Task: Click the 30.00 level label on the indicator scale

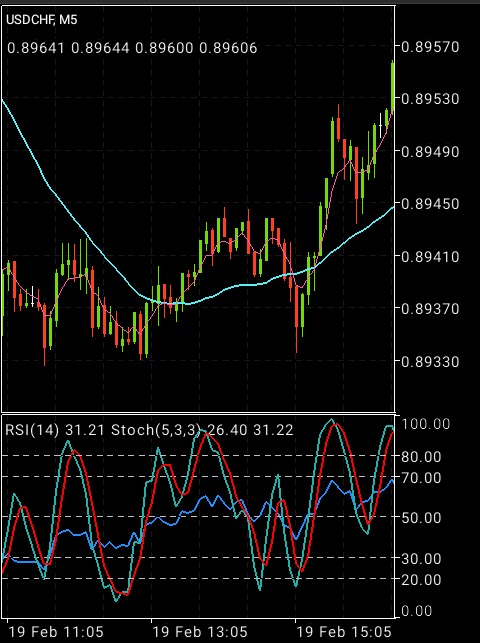Action: pos(421,559)
